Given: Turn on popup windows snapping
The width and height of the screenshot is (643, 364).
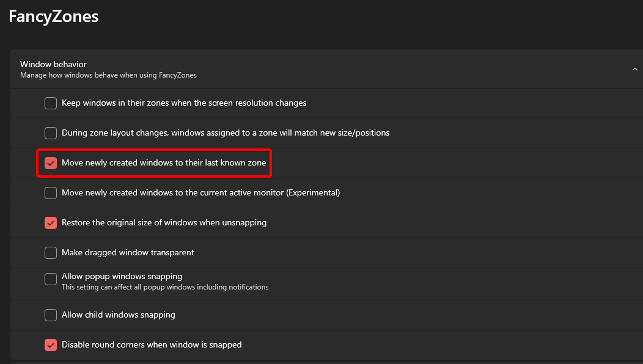Looking at the screenshot, I should tap(51, 279).
